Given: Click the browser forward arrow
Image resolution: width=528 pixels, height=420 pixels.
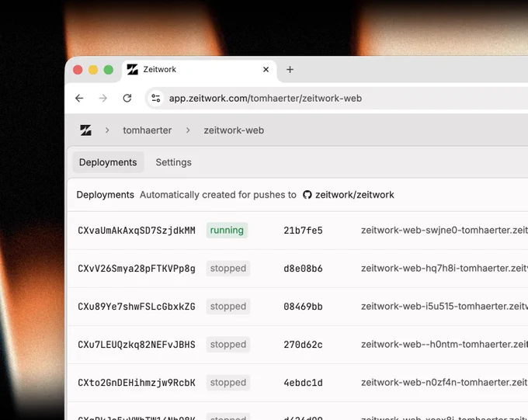Looking at the screenshot, I should pos(103,99).
